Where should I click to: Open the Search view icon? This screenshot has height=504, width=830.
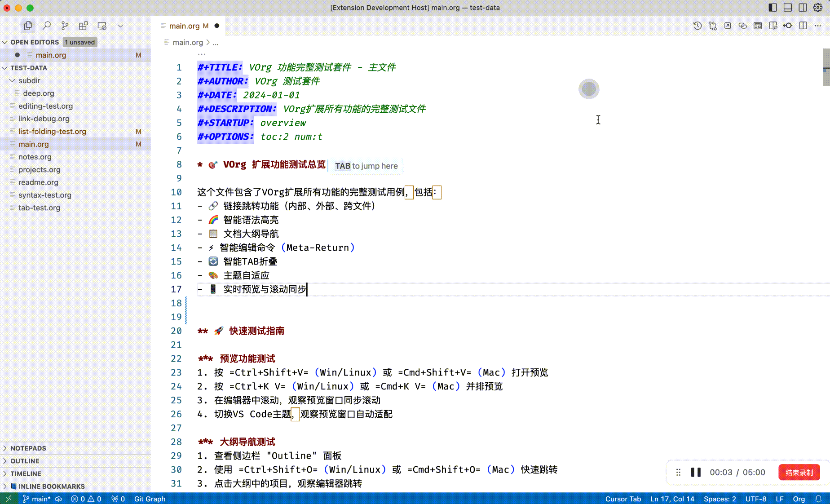coord(46,26)
